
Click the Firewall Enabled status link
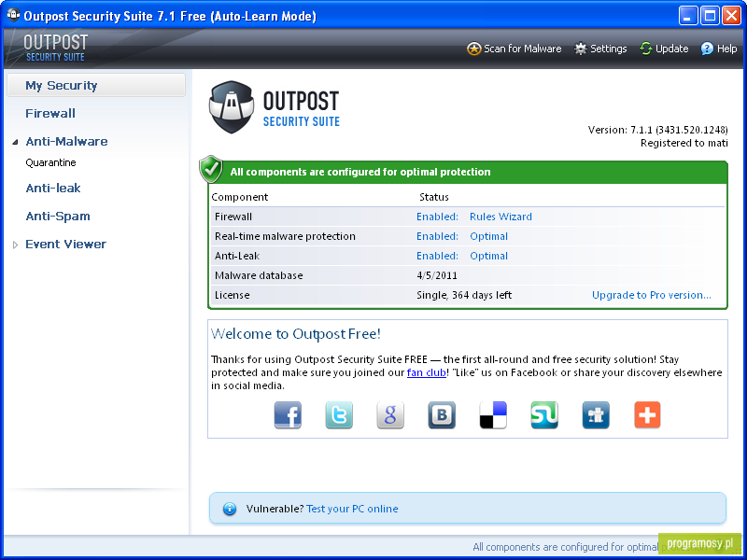(x=437, y=217)
